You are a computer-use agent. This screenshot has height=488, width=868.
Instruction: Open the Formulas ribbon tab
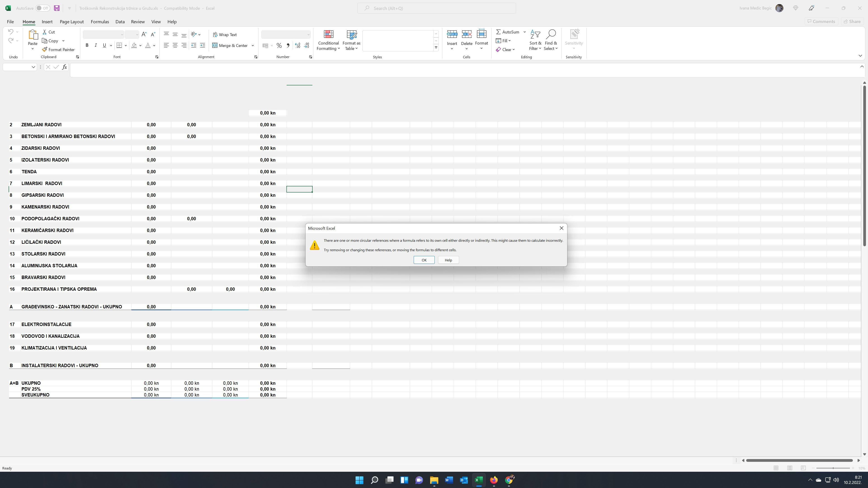(x=100, y=21)
